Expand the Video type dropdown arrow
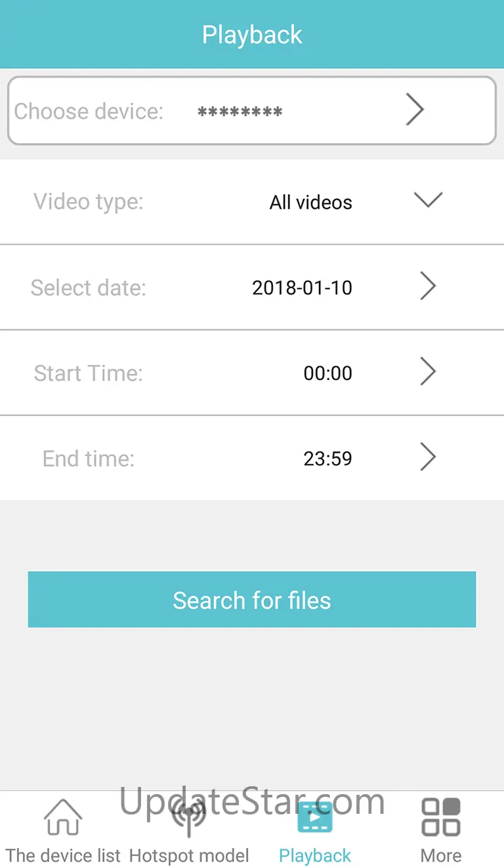 point(428,200)
